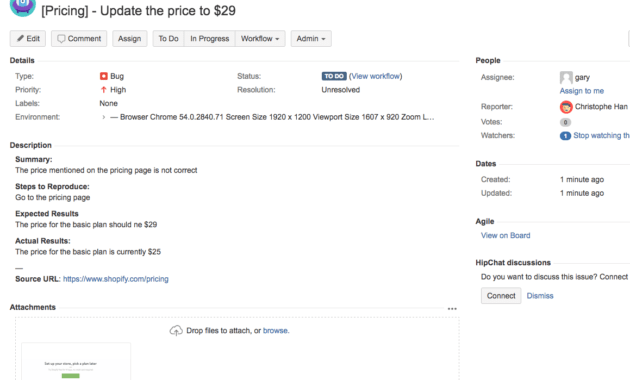Click the red Bug type icon
The height and width of the screenshot is (380, 630).
tap(104, 76)
